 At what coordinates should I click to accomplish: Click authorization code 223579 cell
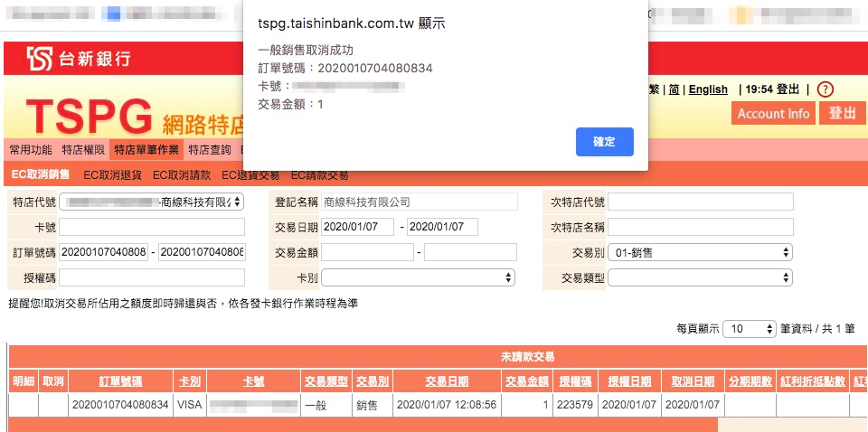(575, 405)
